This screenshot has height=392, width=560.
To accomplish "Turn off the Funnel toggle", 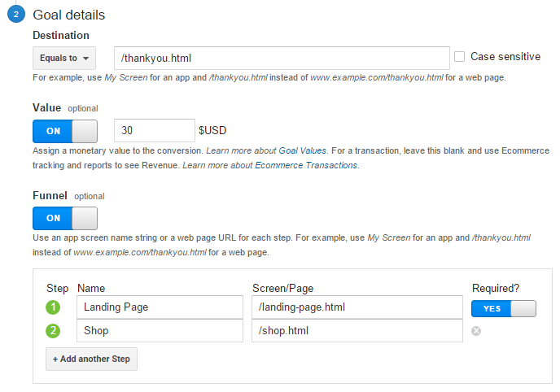I will 64,218.
